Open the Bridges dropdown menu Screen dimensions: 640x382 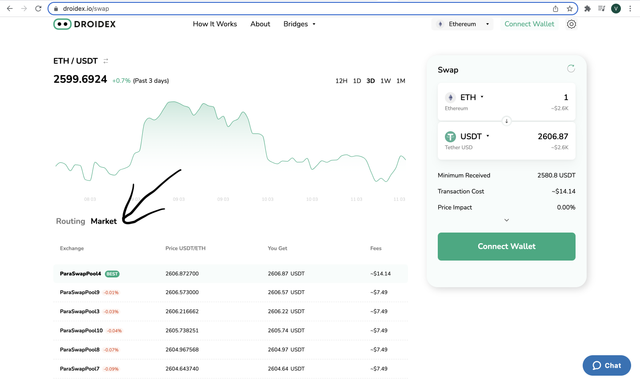point(299,24)
